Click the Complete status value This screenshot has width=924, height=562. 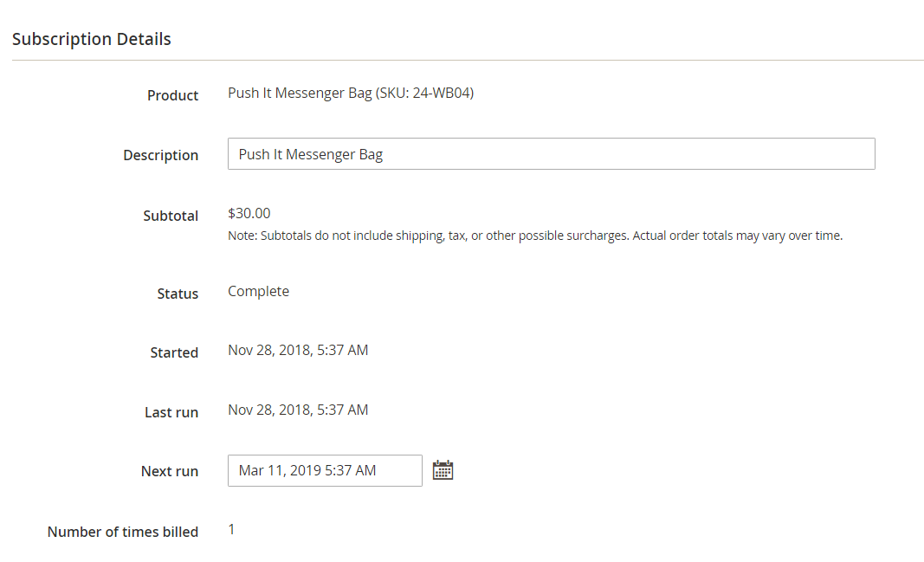pos(258,291)
